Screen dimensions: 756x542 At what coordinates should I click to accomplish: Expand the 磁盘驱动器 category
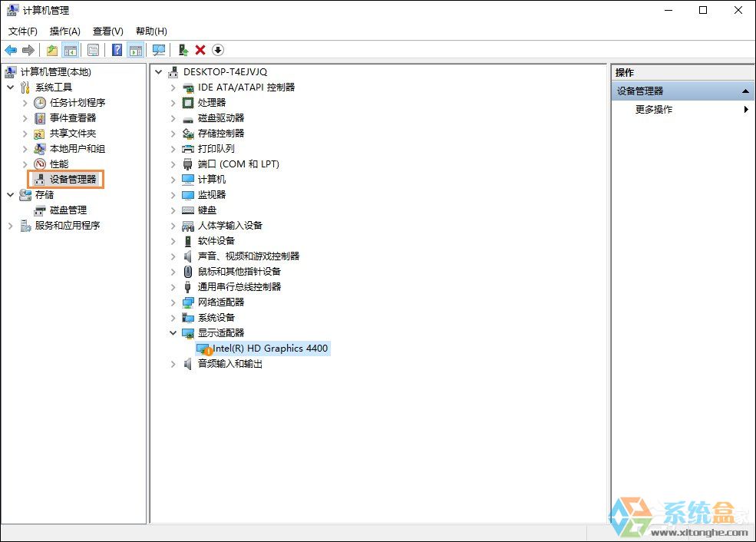[x=173, y=118]
